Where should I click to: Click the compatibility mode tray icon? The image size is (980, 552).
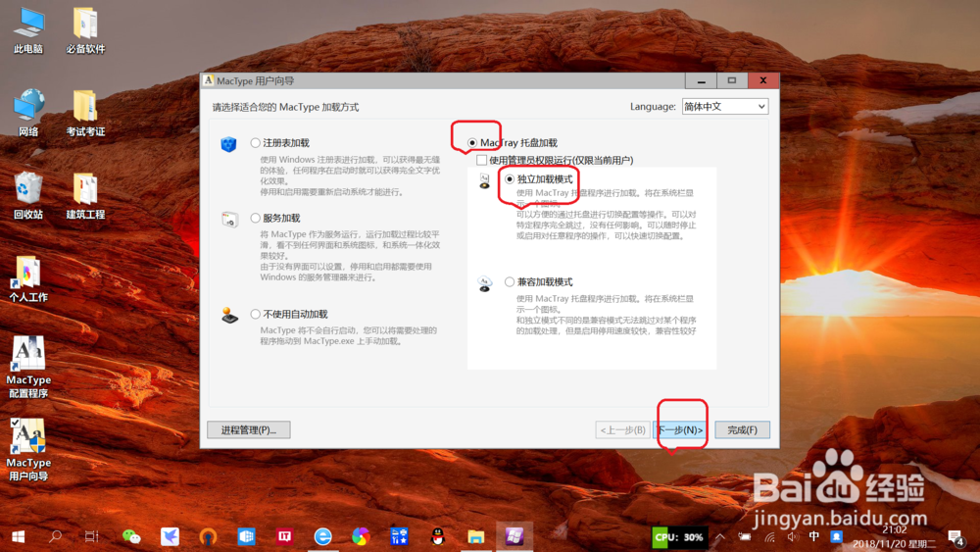pyautogui.click(x=485, y=283)
